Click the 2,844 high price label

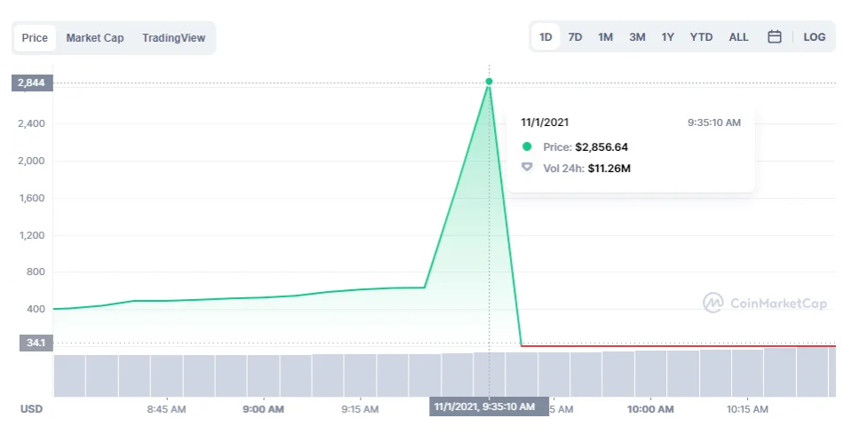[33, 83]
